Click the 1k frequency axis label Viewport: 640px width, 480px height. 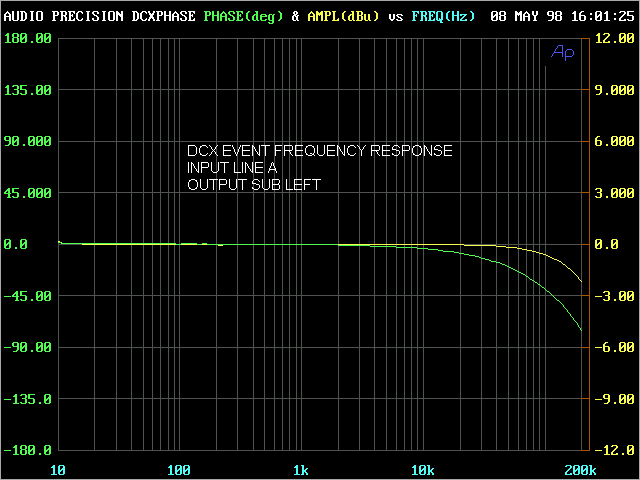[300, 470]
